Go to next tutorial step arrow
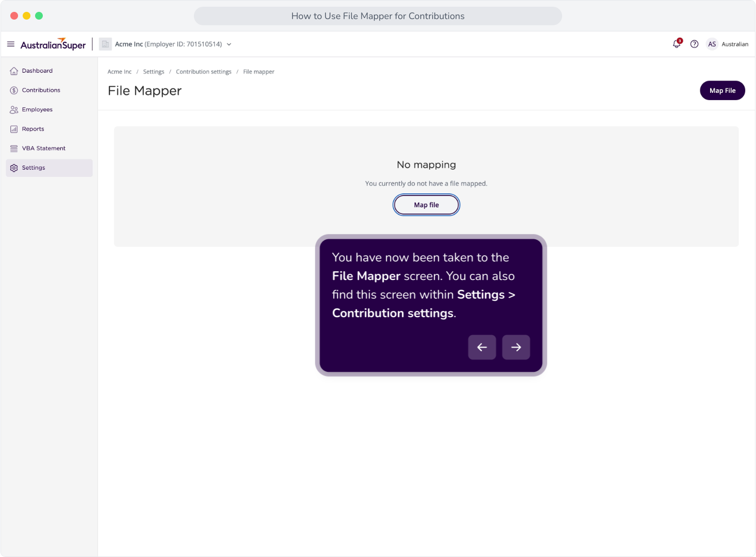Viewport: 756px width, 557px height. [x=516, y=347]
